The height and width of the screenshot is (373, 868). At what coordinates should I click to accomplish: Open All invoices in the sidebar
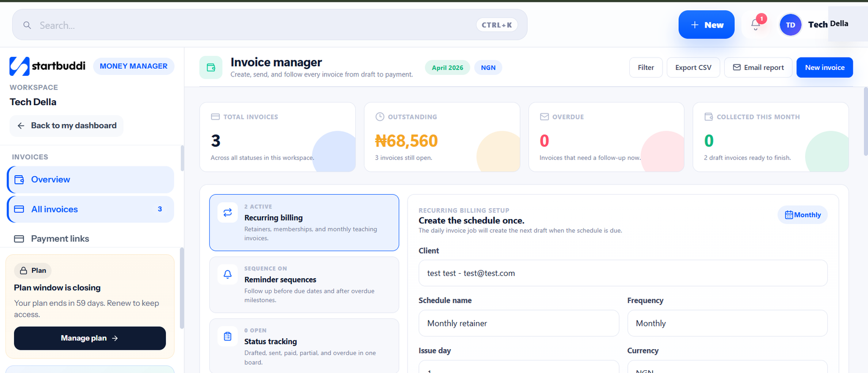(91, 209)
